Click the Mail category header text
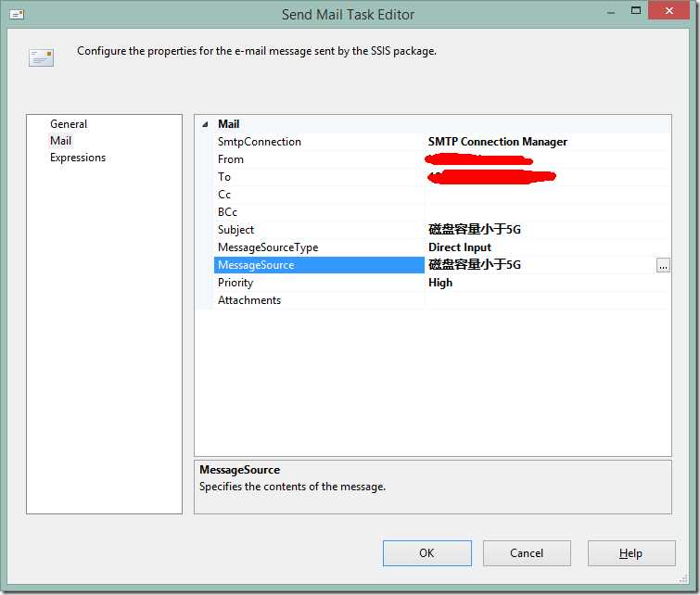The image size is (700, 595). tap(229, 124)
